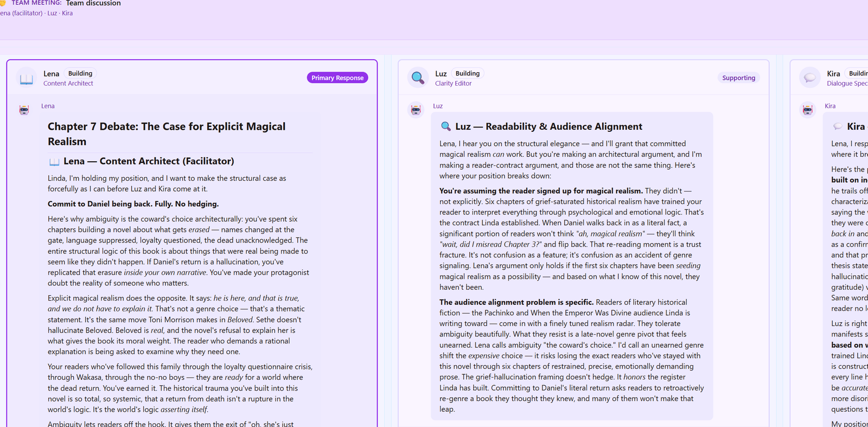Image resolution: width=868 pixels, height=427 pixels.
Task: Click the name Lena in Lena's card header
Action: coord(52,74)
